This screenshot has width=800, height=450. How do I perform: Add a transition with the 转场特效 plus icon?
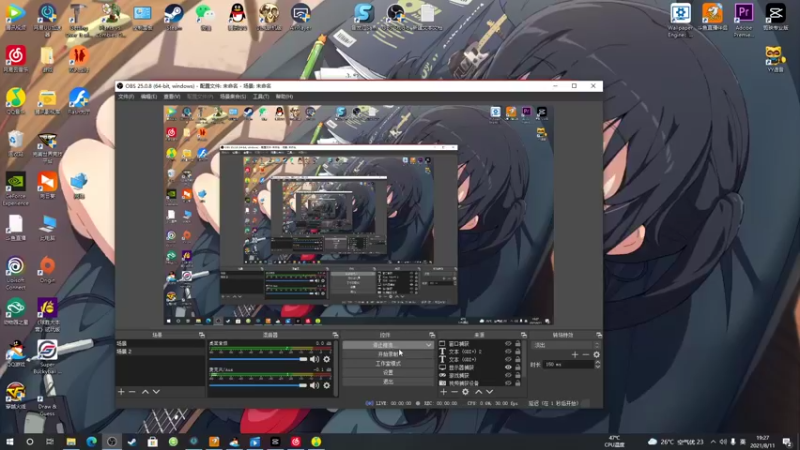[x=575, y=355]
